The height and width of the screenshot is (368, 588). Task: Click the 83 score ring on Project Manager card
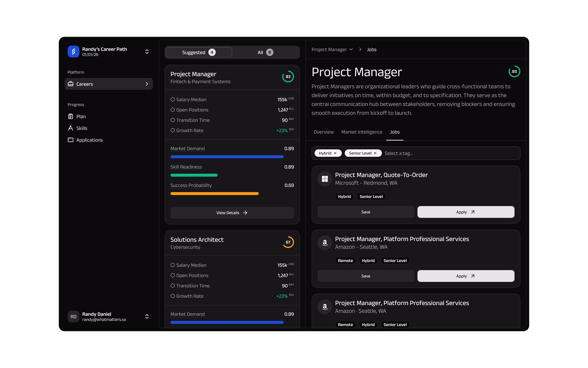click(x=288, y=77)
